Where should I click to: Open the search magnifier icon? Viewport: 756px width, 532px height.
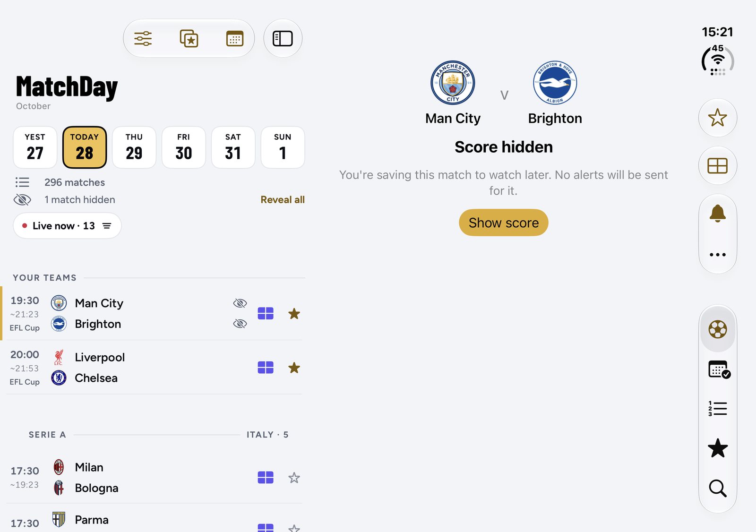[718, 488]
